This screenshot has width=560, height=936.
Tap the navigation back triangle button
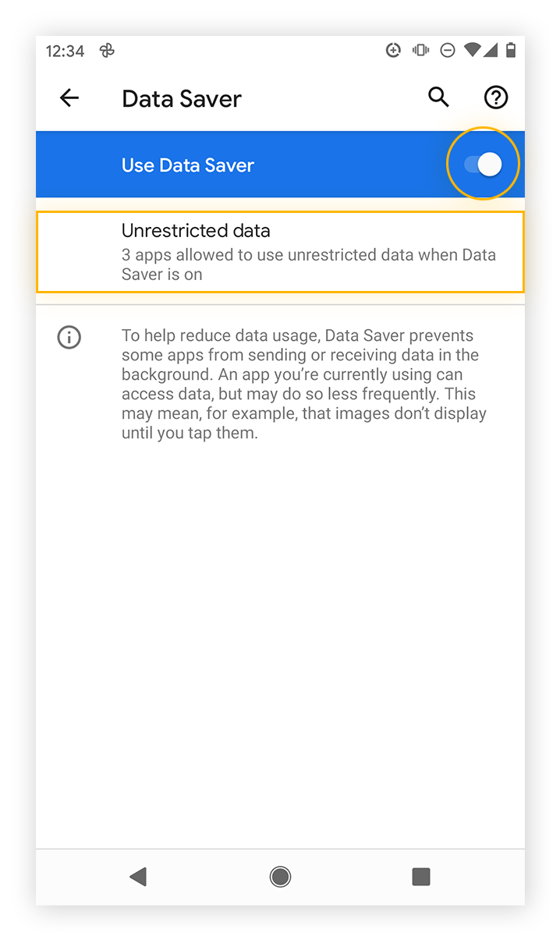point(139,876)
